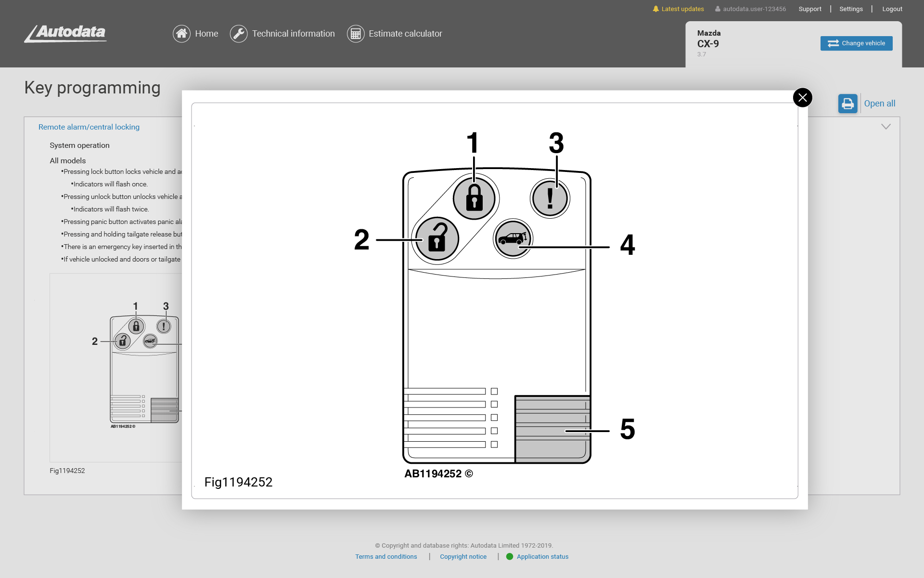Click the Estimate calculator icon

pyautogui.click(x=356, y=34)
